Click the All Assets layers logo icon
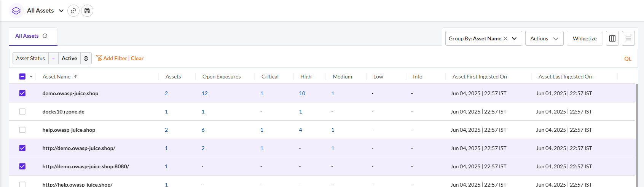This screenshot has width=644, height=187. [x=16, y=11]
